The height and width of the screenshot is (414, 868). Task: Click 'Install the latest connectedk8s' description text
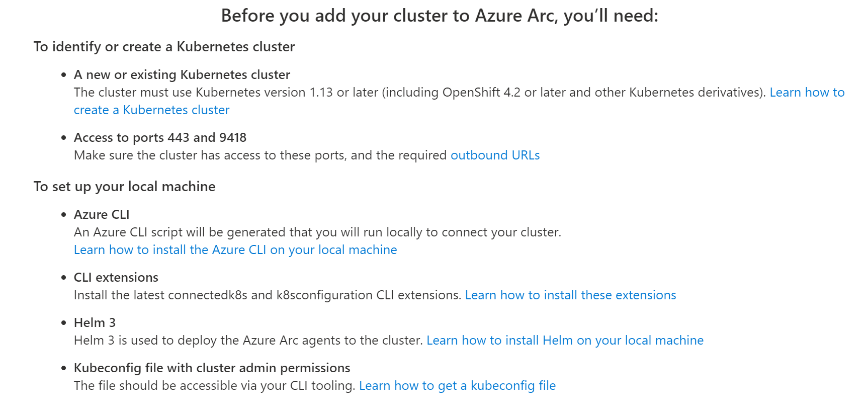click(x=268, y=295)
